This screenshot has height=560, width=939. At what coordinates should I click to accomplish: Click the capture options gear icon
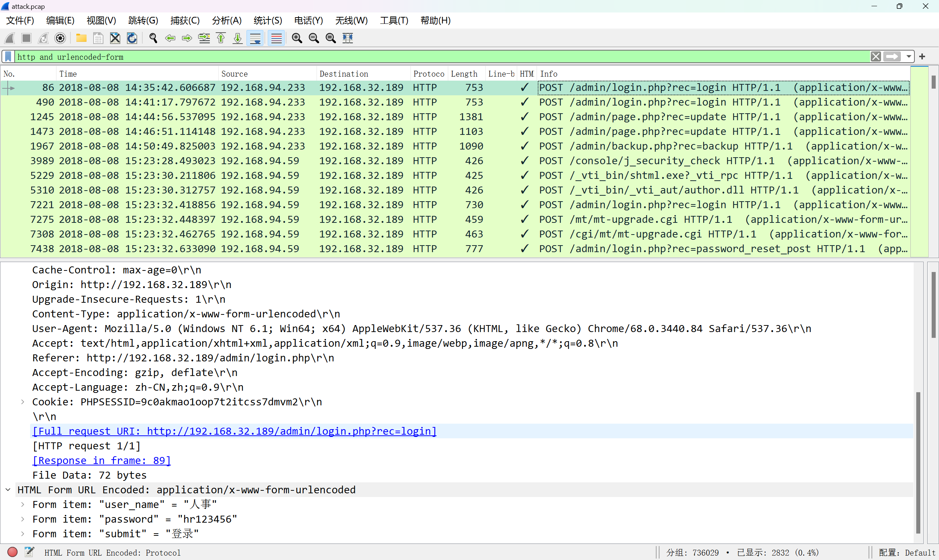coord(60,38)
